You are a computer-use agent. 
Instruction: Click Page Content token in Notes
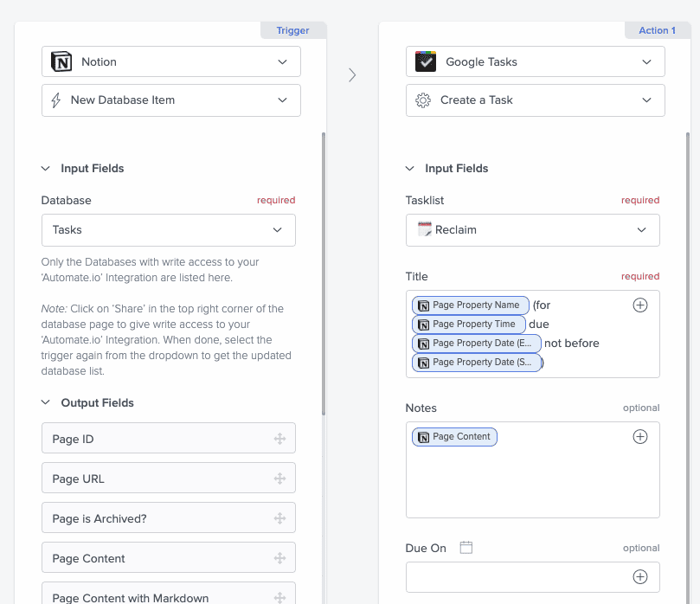pos(454,437)
